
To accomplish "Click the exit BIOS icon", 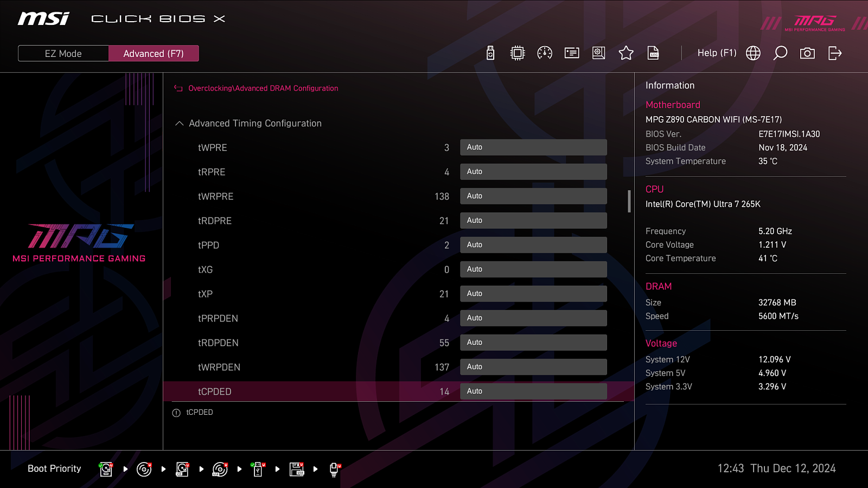I will point(835,53).
